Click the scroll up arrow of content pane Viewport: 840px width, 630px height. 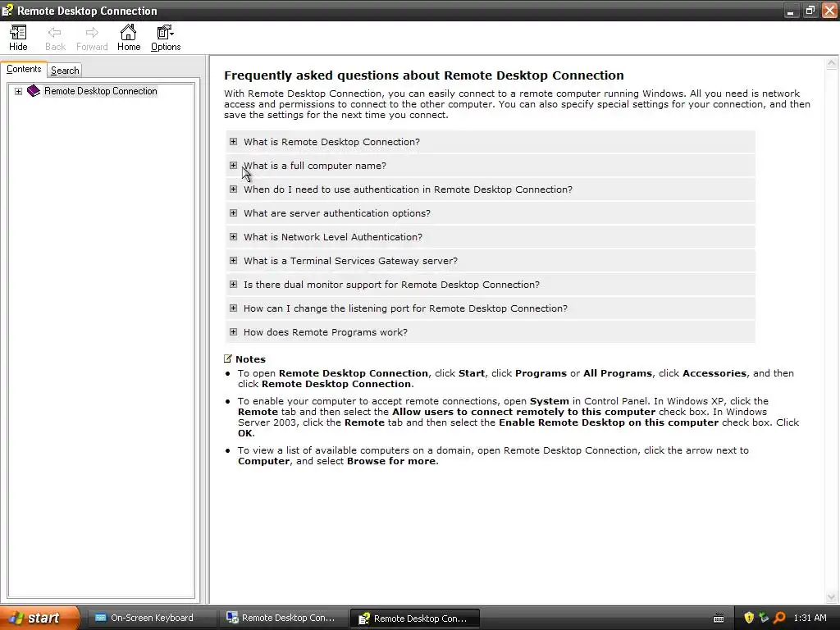tap(832, 63)
